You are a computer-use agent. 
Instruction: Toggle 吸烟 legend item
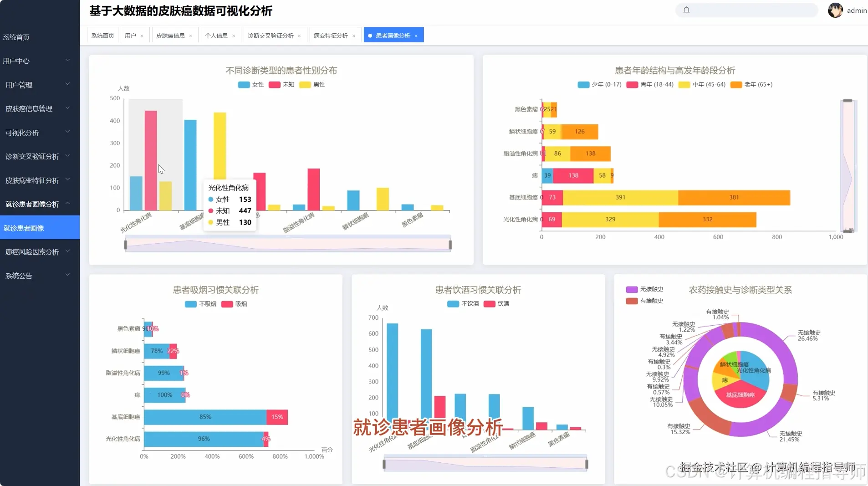[x=234, y=304]
